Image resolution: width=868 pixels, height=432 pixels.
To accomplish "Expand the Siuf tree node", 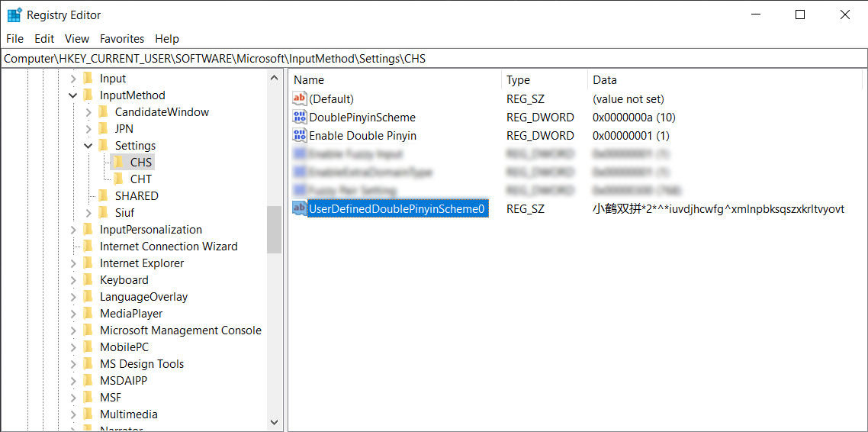I will 88,213.
